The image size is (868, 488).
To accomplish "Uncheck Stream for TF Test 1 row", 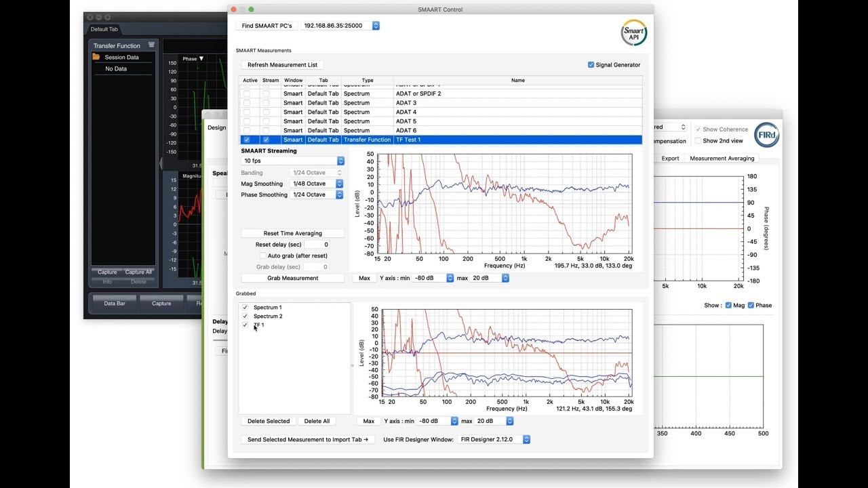I will click(x=266, y=140).
